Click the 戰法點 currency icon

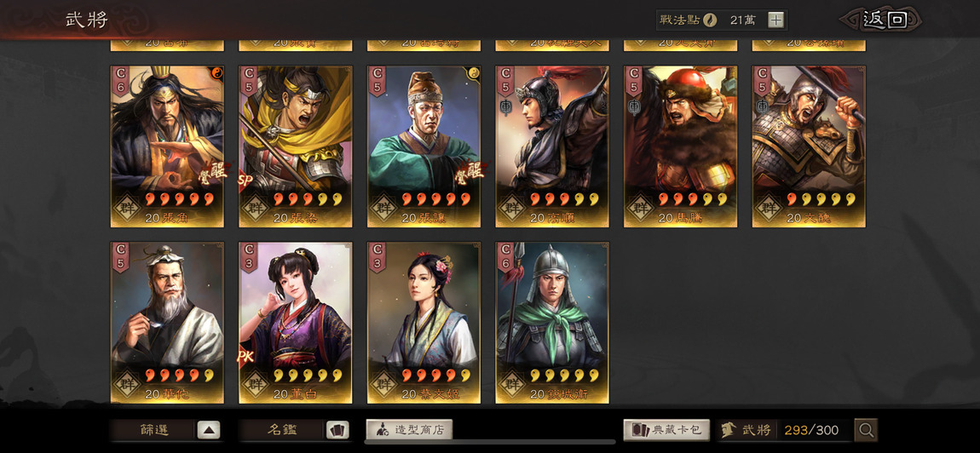709,20
